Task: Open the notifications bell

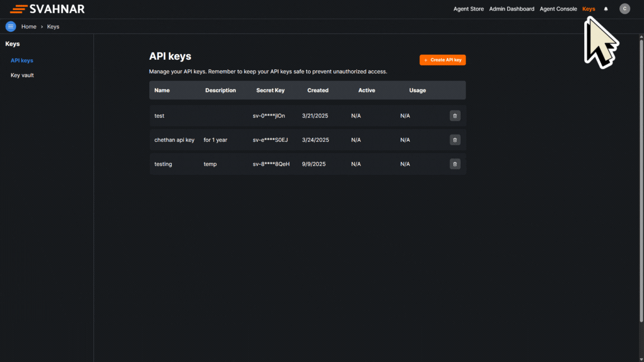Action: (x=606, y=9)
